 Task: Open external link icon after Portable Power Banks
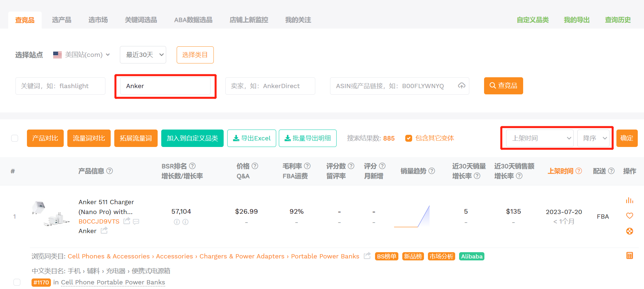click(367, 255)
